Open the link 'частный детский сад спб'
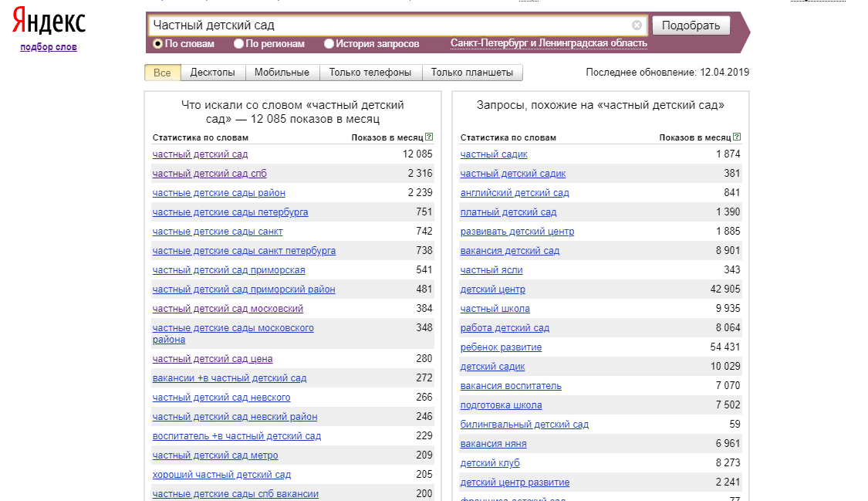Image resolution: width=868 pixels, height=501 pixels. (210, 173)
